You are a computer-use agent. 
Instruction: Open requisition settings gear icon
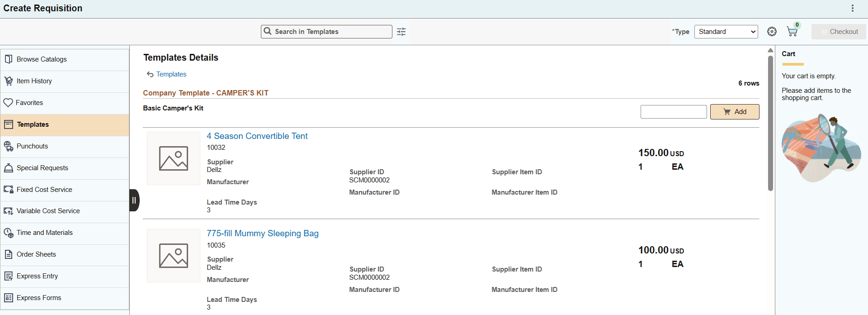pos(772,31)
